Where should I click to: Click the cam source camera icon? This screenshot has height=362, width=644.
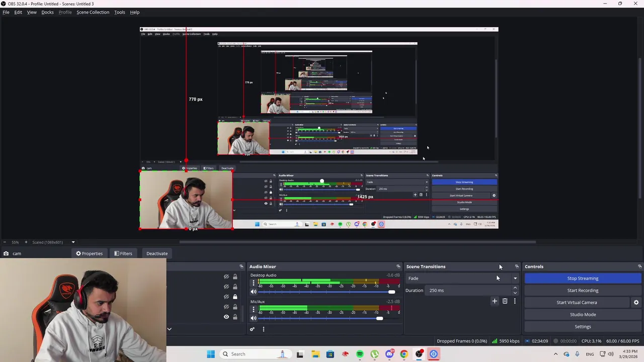pos(6,253)
